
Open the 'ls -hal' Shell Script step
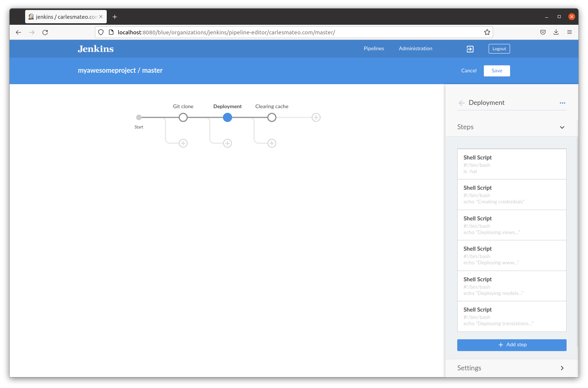[x=512, y=164]
